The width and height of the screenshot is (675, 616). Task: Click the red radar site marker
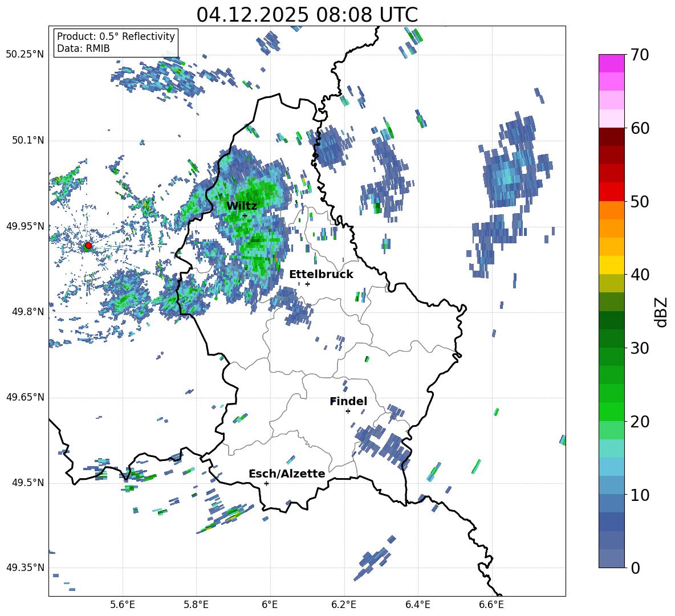[x=88, y=245]
